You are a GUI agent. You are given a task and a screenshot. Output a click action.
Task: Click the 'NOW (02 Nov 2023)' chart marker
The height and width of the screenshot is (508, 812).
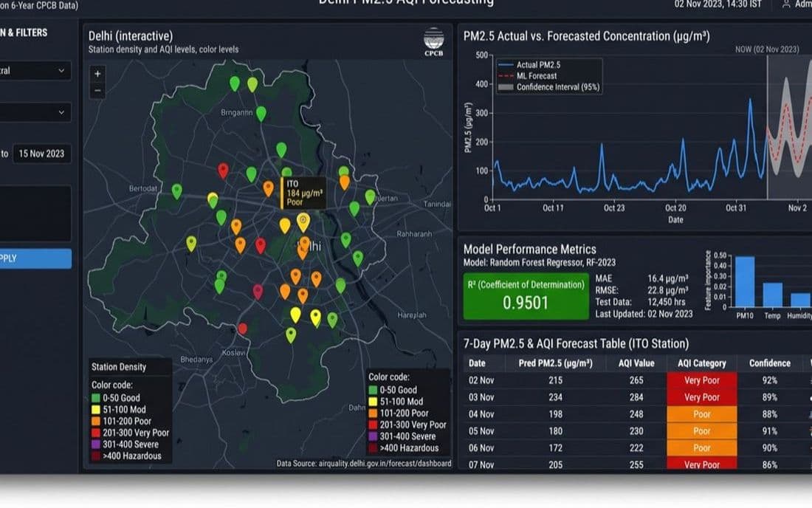coord(767,49)
